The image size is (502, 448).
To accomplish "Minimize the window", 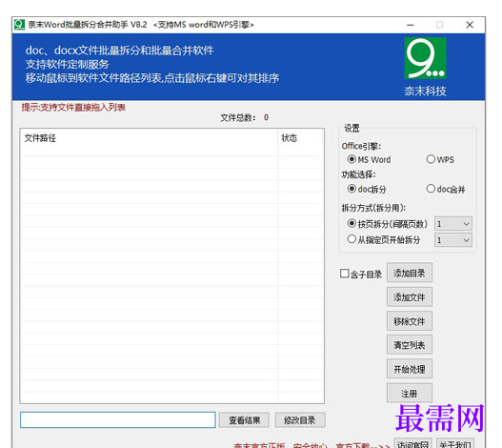I will [411, 25].
